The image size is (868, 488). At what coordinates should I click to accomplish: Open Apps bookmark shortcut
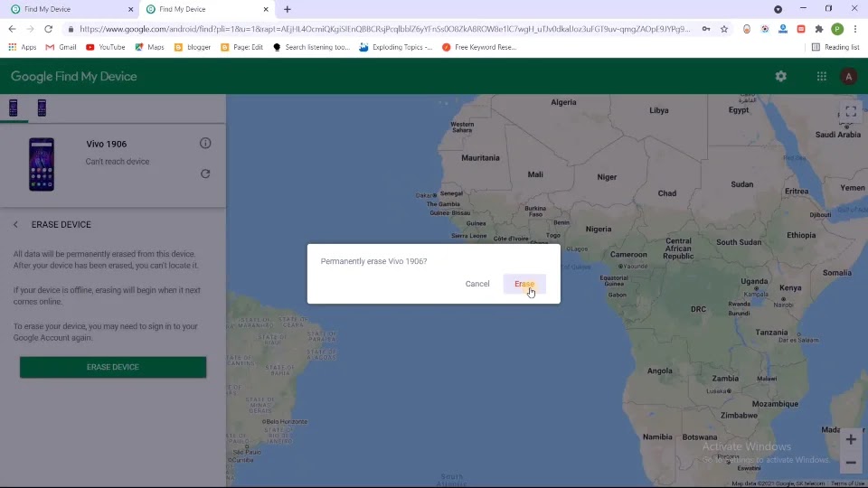22,47
